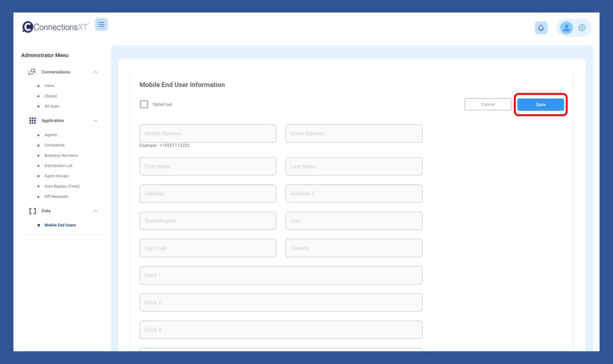Image resolution: width=613 pixels, height=364 pixels.
Task: Go to Business Numbers in sidebar
Action: click(x=61, y=155)
